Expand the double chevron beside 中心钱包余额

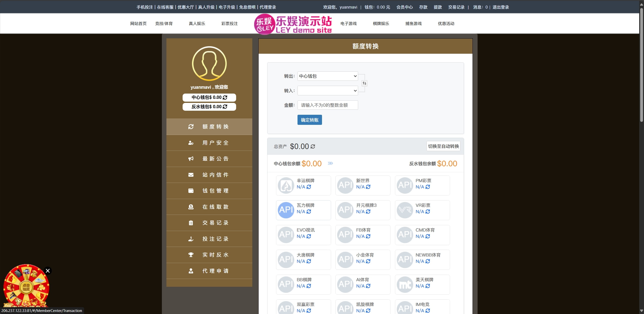coord(330,163)
